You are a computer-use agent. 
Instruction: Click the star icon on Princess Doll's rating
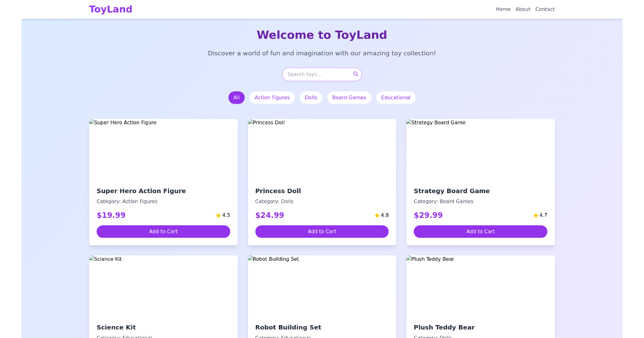click(x=376, y=215)
